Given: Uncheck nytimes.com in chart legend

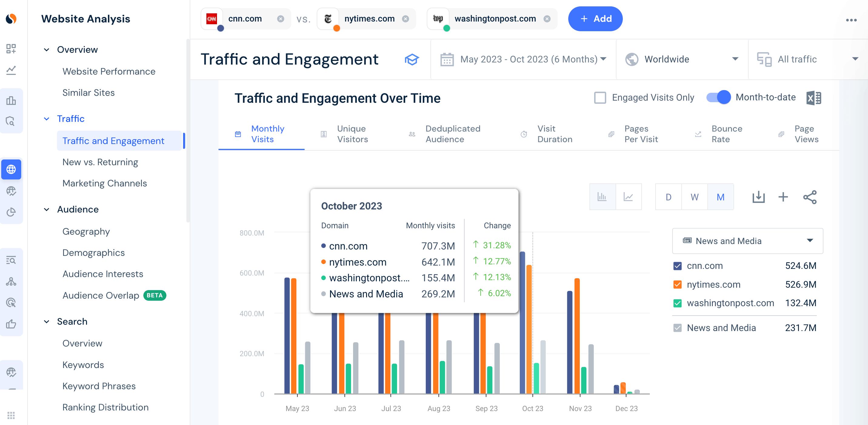Looking at the screenshot, I should coord(677,284).
